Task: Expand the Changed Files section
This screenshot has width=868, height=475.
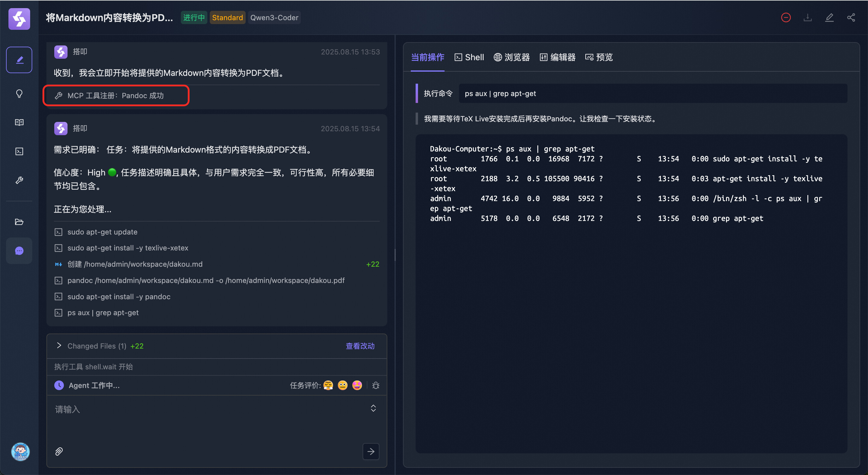Action: (x=59, y=346)
